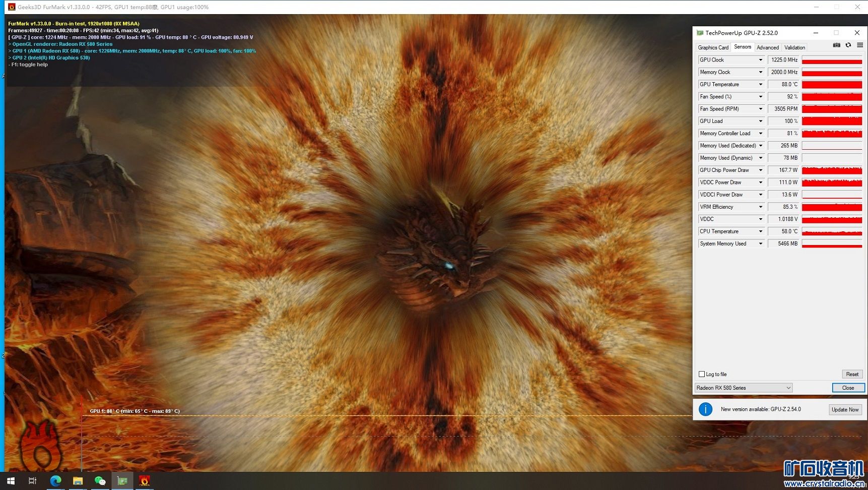868x490 pixels.
Task: Expand the VRM Efficiency sensor dropdown
Action: click(760, 207)
